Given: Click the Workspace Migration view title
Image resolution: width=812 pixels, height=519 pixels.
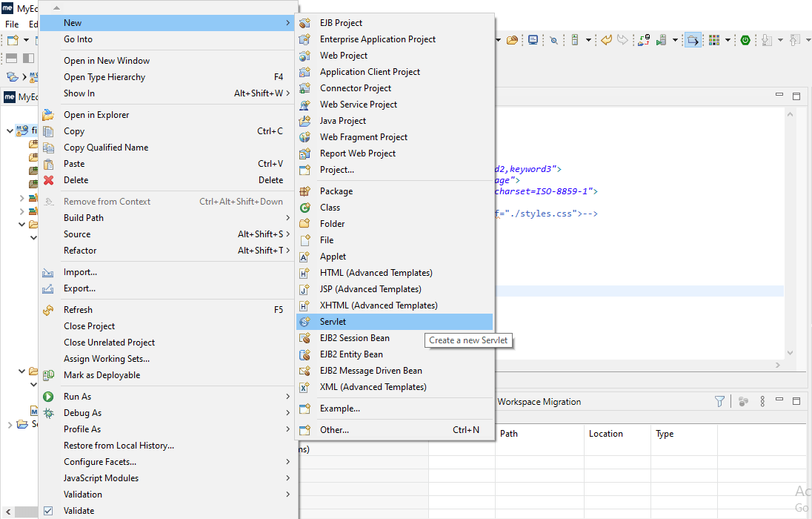Looking at the screenshot, I should click(539, 402).
